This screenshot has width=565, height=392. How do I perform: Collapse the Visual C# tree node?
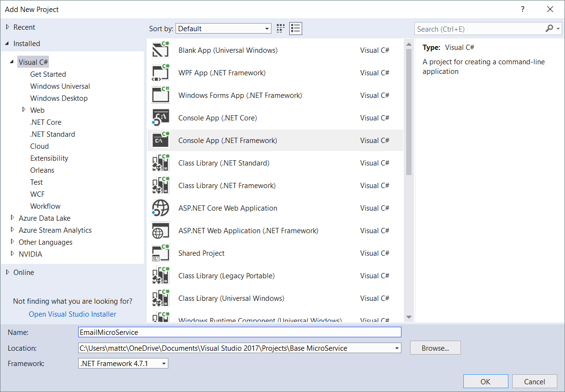point(12,62)
